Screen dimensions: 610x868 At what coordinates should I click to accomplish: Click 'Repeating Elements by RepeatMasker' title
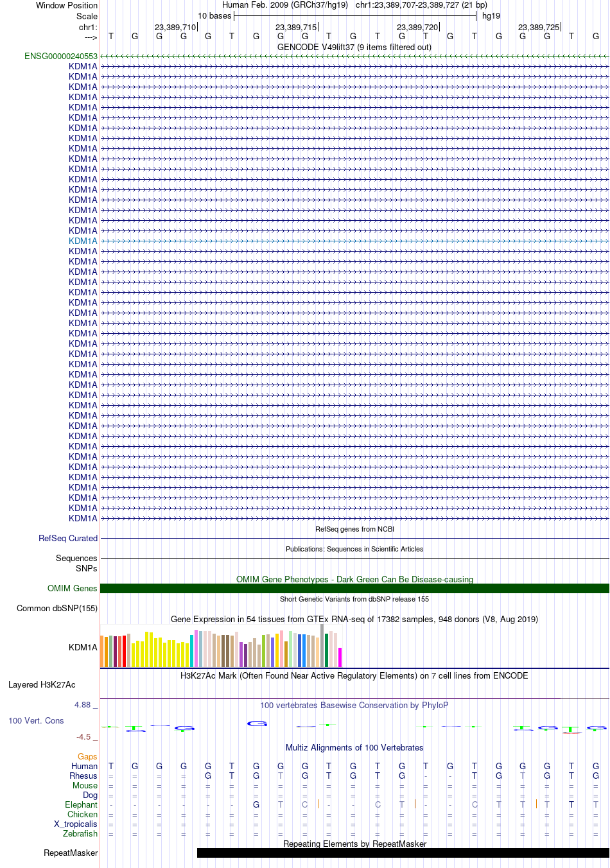[x=354, y=844]
